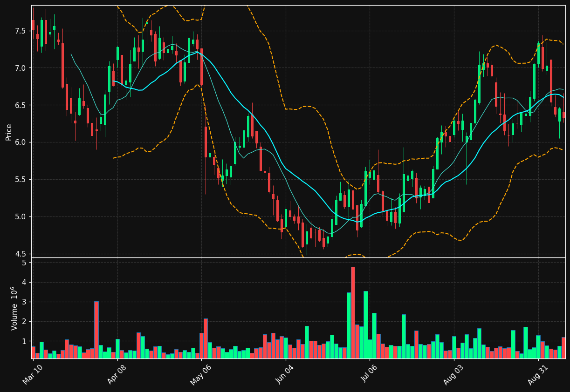
Task: Click the 6.0 price axis value
Action: pyautogui.click(x=21, y=142)
